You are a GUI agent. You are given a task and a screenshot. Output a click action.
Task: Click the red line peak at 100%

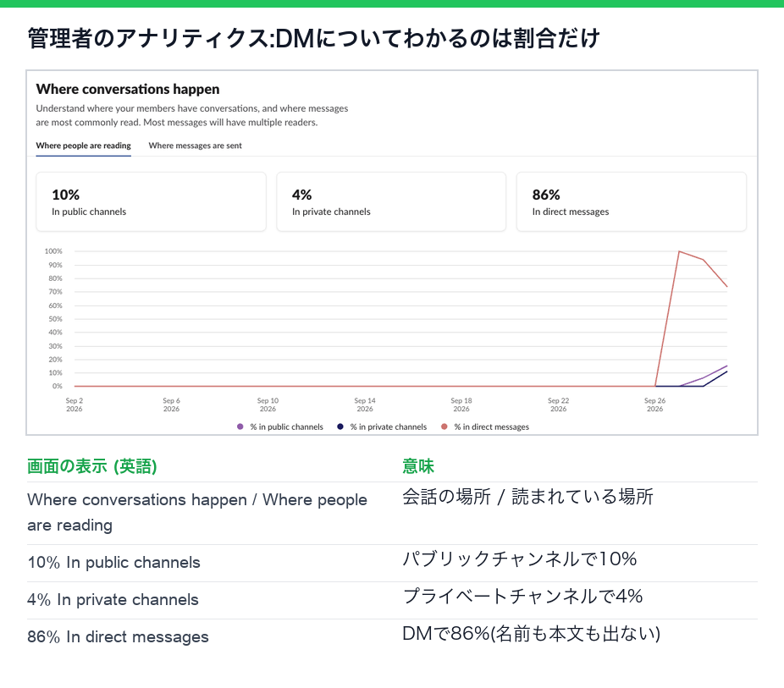[679, 251]
